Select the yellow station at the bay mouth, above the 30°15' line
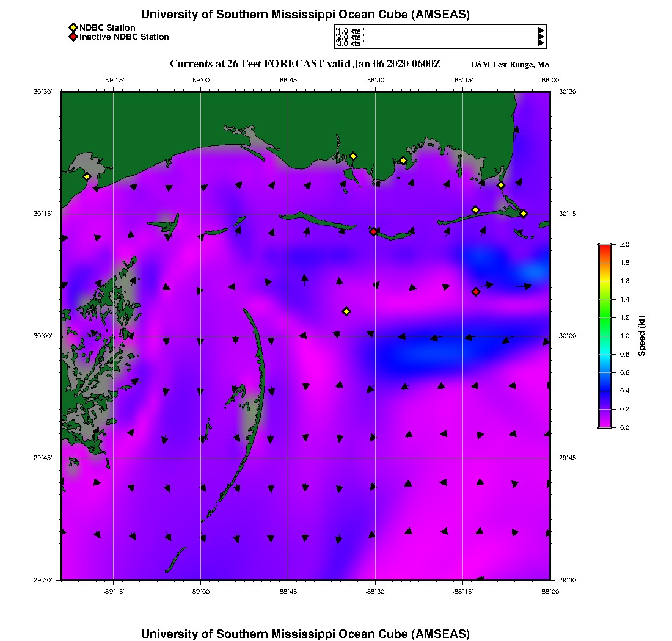Viewport: 672px width, 641px height. 501,186
